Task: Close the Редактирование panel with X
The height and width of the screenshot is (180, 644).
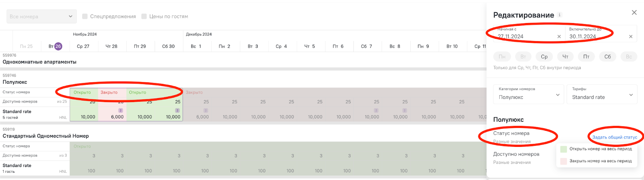Action: 634,13
